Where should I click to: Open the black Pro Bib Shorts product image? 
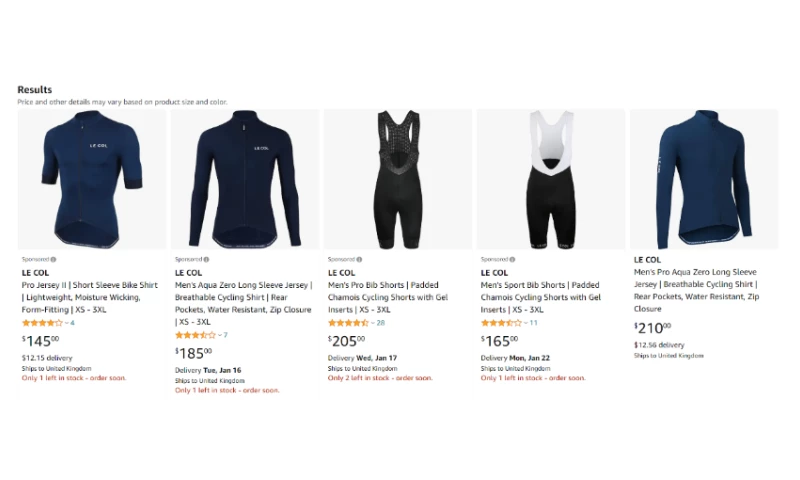click(398, 179)
